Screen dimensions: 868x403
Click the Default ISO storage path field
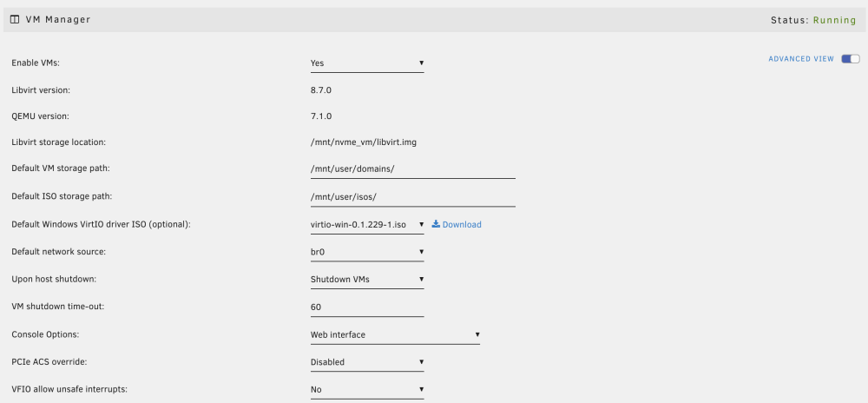point(412,197)
